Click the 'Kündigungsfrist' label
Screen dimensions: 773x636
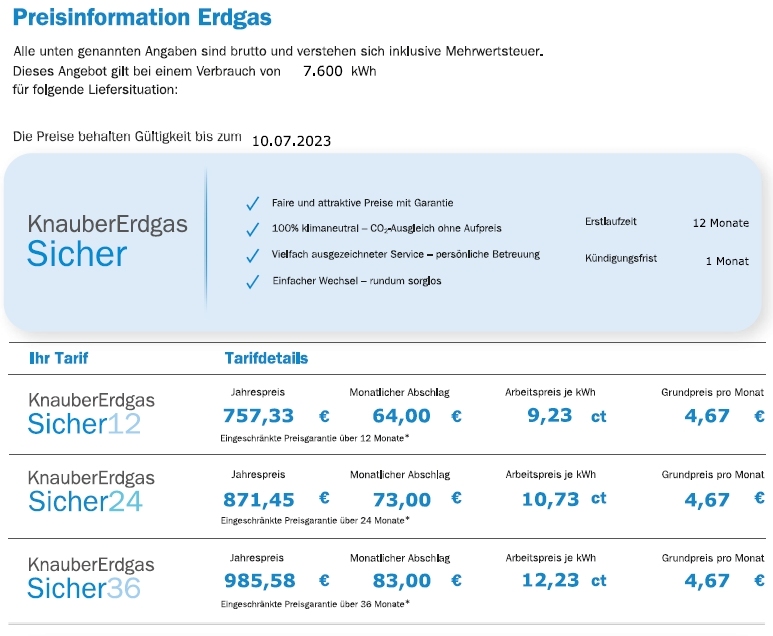tap(621, 258)
